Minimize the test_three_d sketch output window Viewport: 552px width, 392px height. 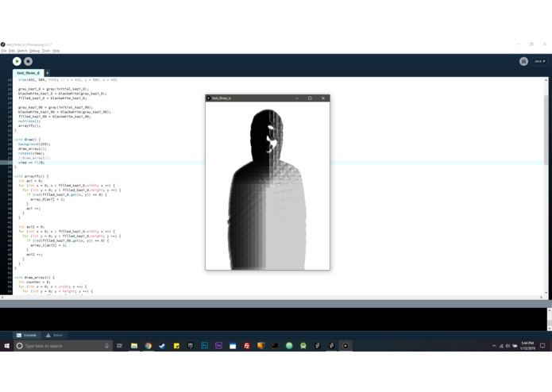pos(297,98)
